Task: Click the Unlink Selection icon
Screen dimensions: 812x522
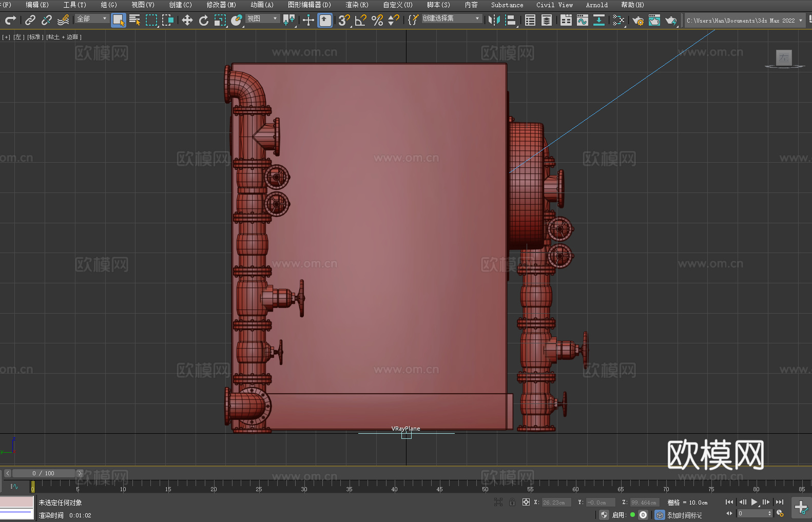Action: (47, 20)
